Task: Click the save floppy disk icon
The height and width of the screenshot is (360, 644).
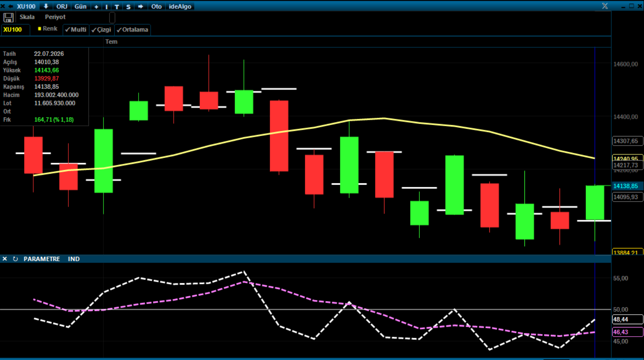Action: coord(8,17)
